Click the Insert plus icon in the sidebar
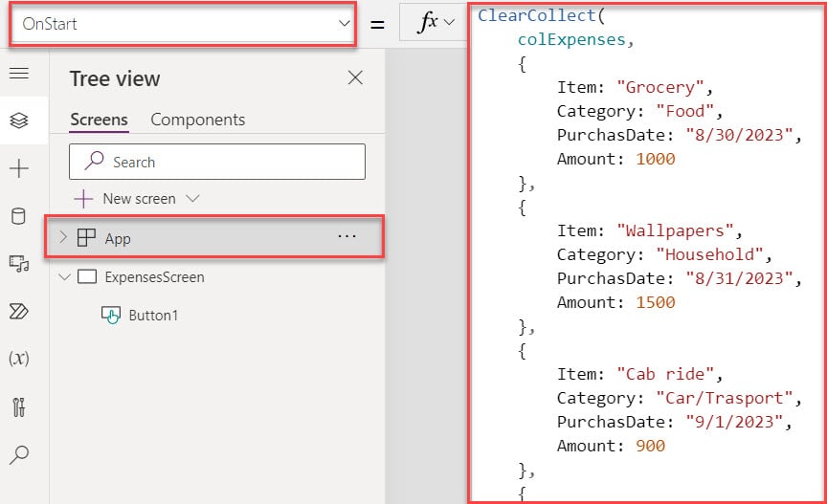This screenshot has height=504, width=827. coord(19,168)
